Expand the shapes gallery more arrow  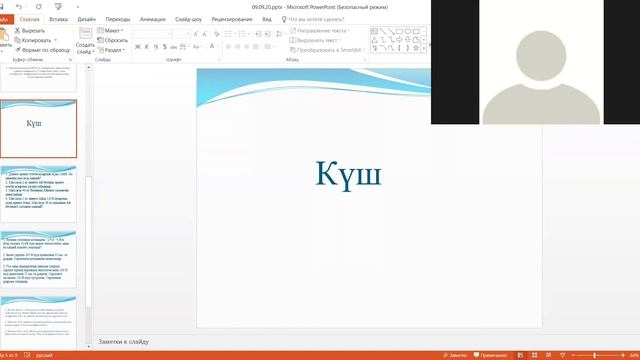pyautogui.click(x=424, y=48)
